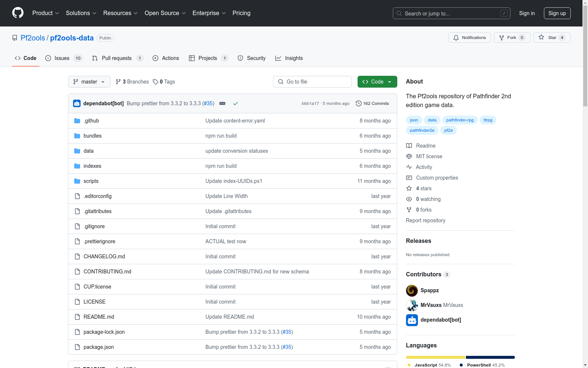Click the Readme book icon

click(x=409, y=146)
